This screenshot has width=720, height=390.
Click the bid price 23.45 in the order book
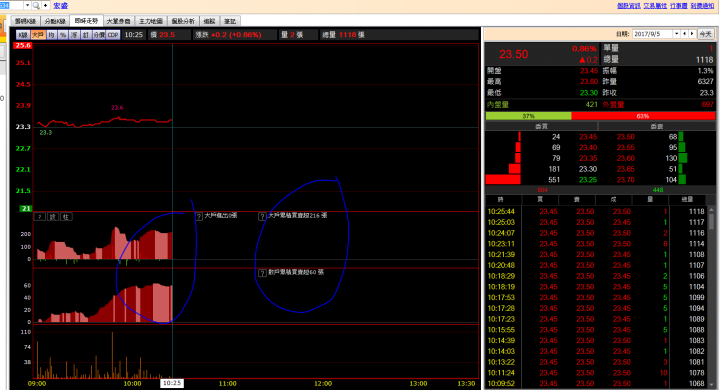(588, 137)
